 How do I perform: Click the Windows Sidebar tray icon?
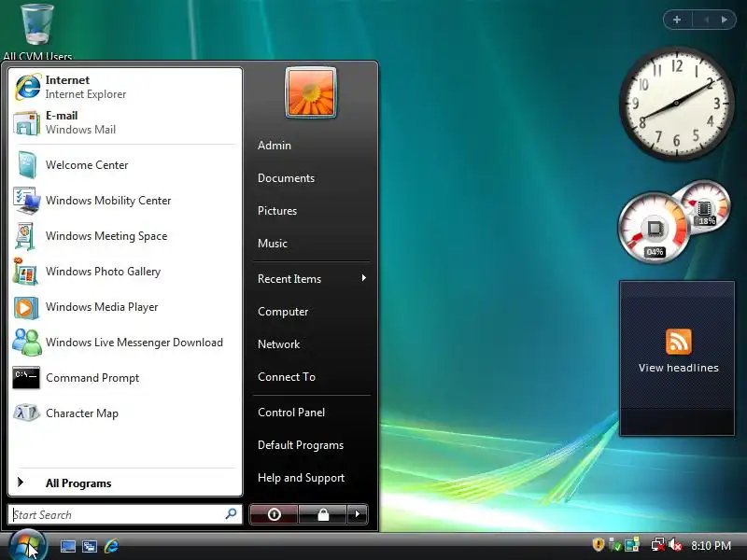coord(632,545)
